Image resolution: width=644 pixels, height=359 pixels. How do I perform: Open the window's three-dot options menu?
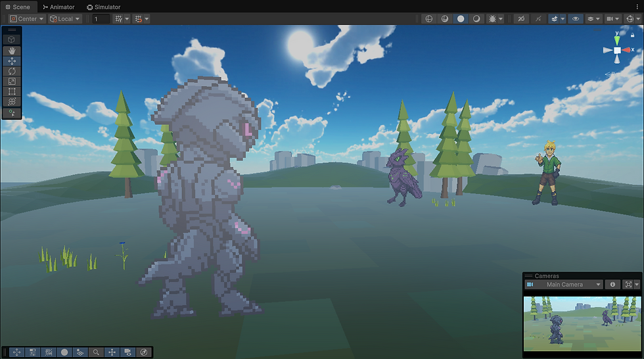pos(637,7)
